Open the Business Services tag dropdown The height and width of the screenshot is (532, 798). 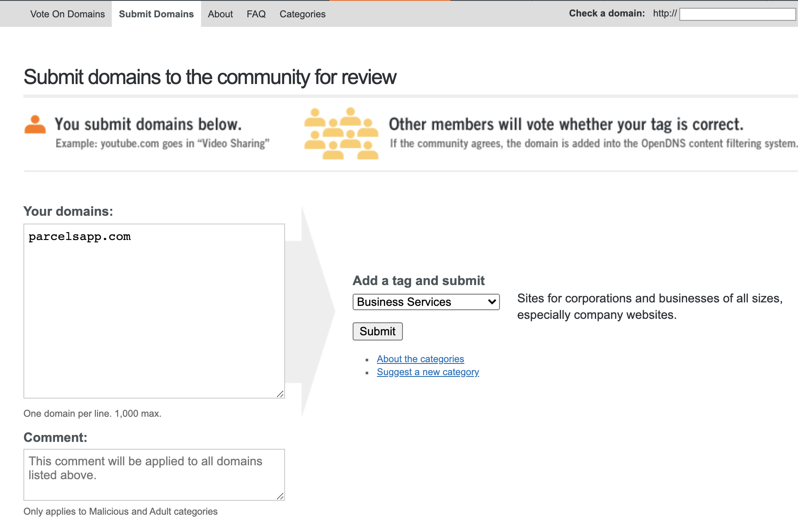tap(426, 302)
